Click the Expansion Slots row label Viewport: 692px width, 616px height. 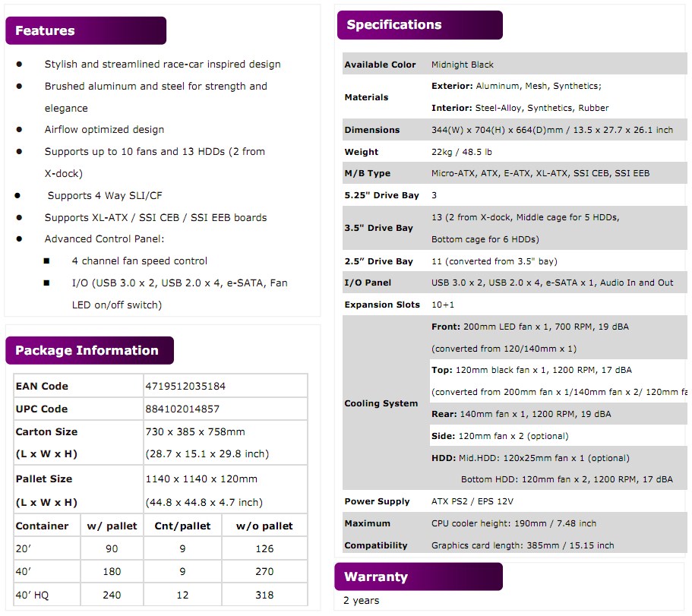(381, 305)
